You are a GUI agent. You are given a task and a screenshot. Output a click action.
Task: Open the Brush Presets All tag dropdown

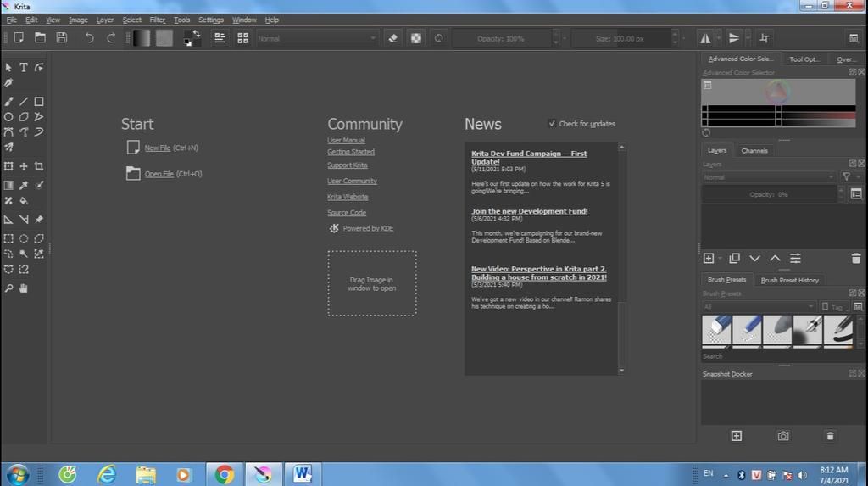tap(759, 306)
